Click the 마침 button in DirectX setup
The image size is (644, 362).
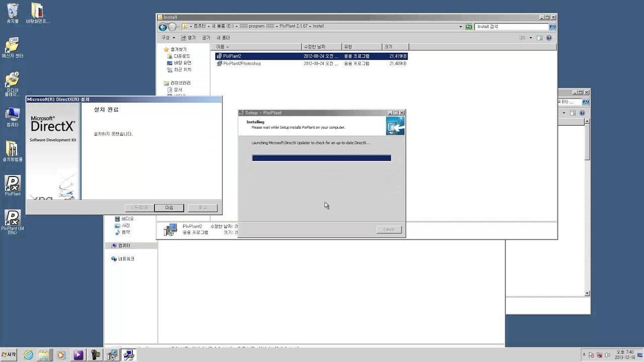(x=169, y=208)
